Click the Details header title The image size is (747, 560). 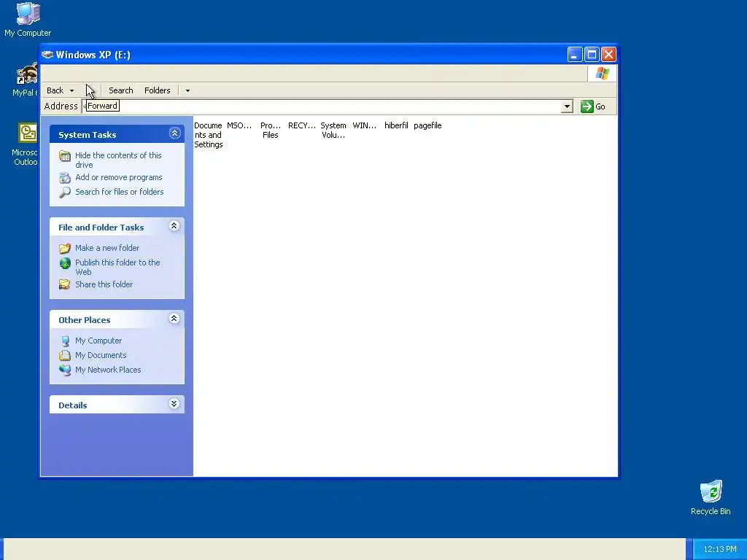(72, 405)
